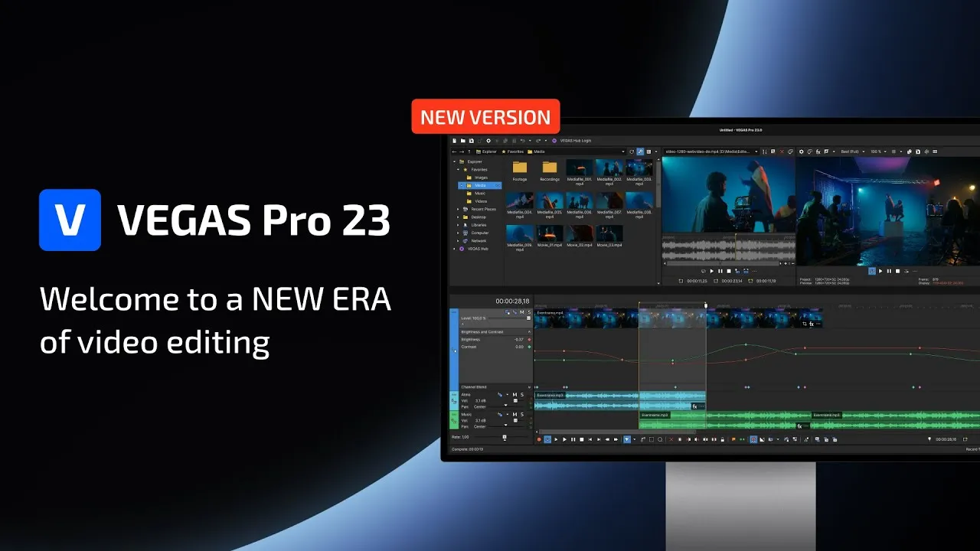
Task: Click the Contrast green keyframe diamond
Action: [x=529, y=347]
